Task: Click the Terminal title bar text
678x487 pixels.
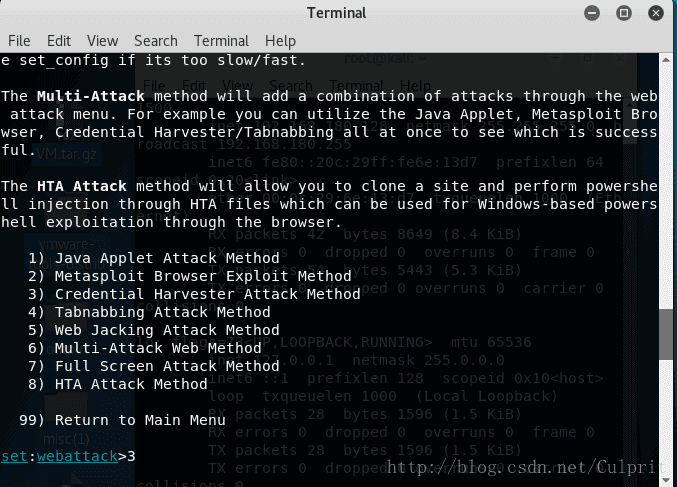Action: [338, 13]
